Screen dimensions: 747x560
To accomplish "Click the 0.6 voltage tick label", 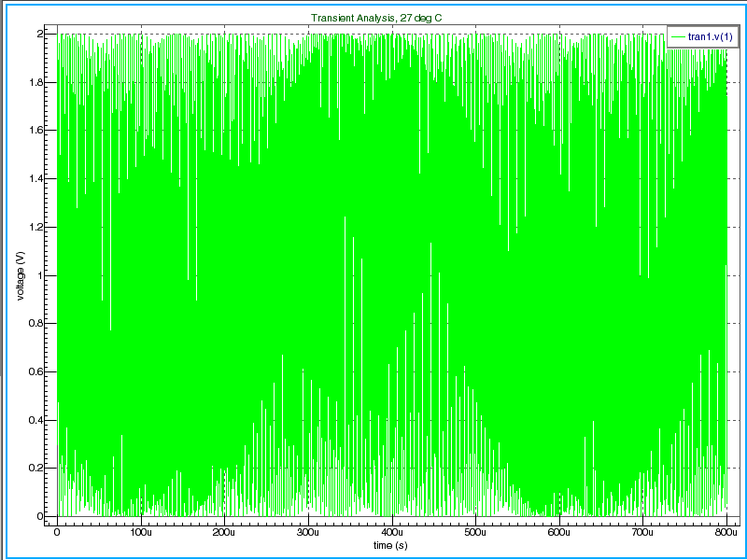I will pos(36,371).
